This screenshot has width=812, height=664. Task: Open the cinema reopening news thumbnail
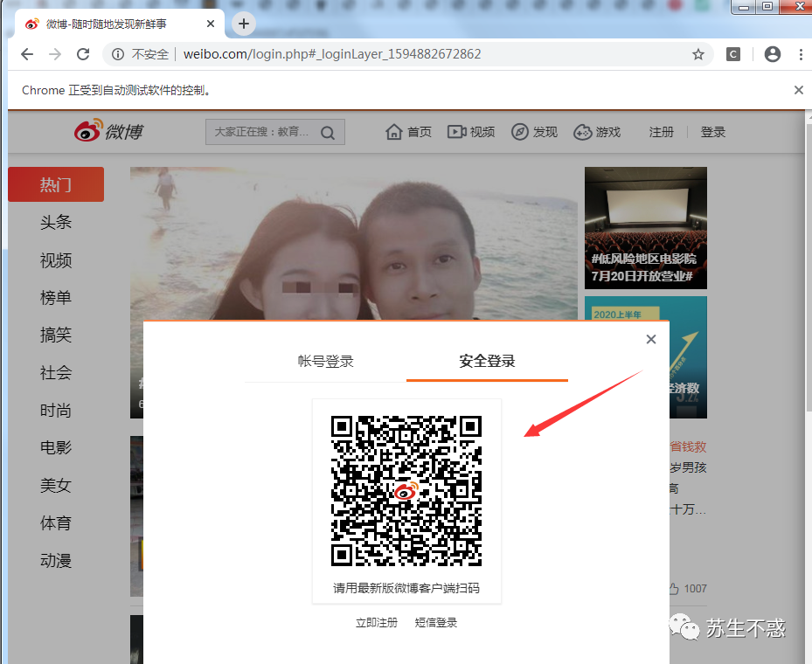coord(646,228)
